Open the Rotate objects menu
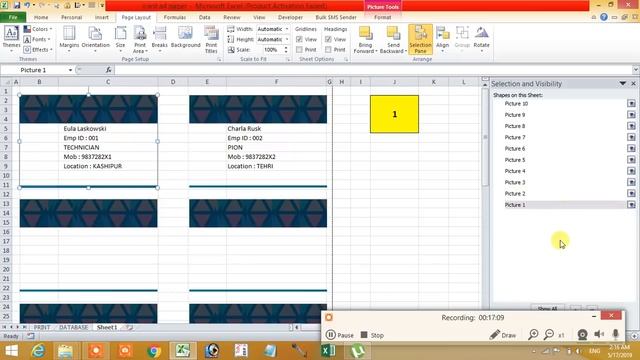 482,39
